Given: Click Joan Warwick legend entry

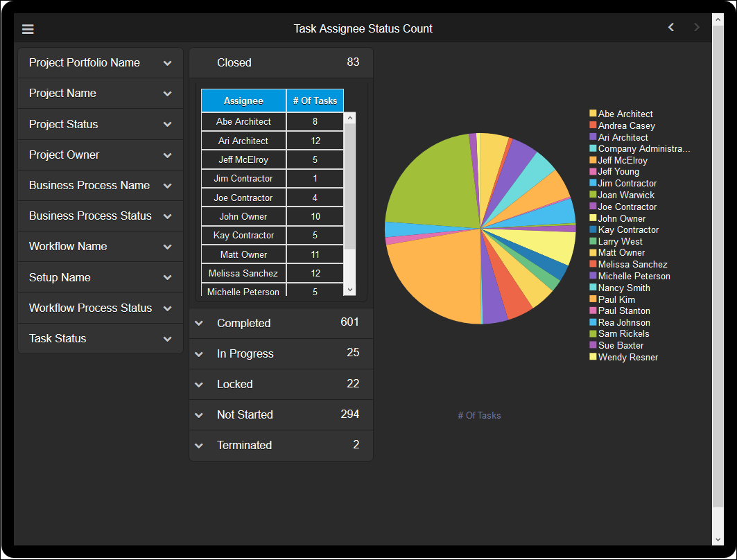Looking at the screenshot, I should click(623, 195).
